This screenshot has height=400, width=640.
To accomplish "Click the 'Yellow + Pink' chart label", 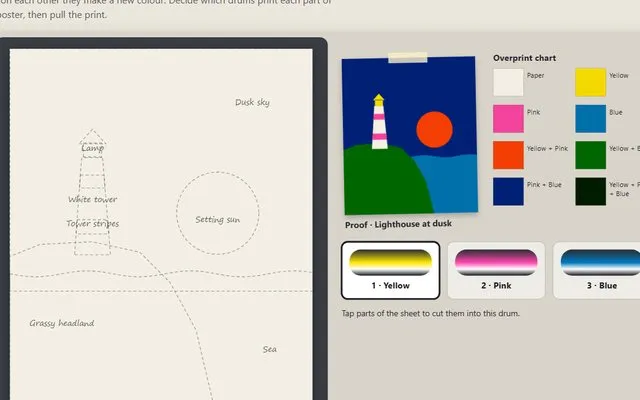I will [x=547, y=149].
